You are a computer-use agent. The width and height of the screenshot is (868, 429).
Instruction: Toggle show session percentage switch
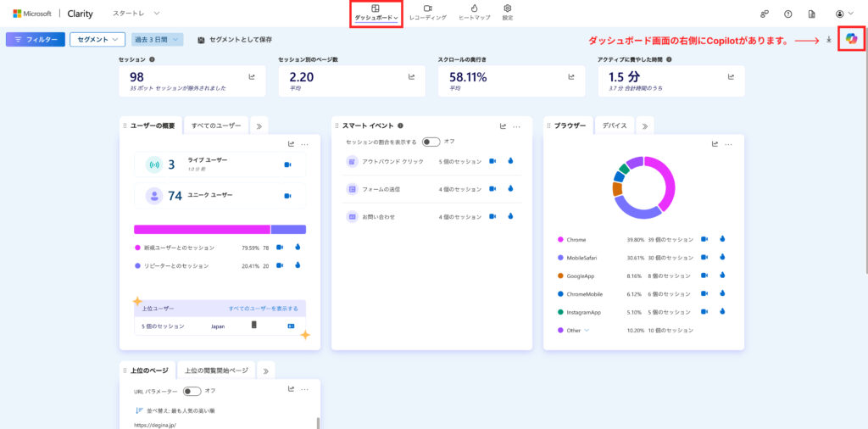pos(431,142)
